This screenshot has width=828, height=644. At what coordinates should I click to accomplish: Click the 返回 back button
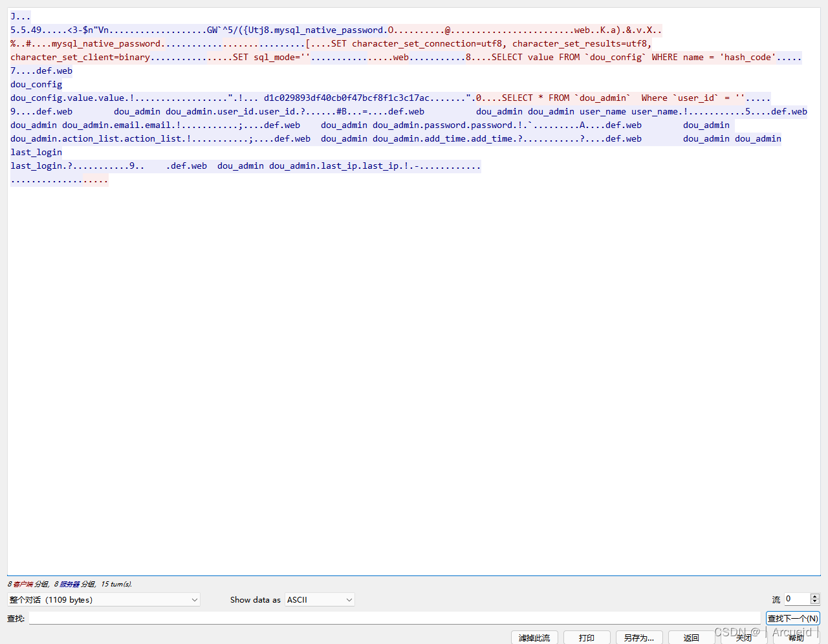coord(692,638)
